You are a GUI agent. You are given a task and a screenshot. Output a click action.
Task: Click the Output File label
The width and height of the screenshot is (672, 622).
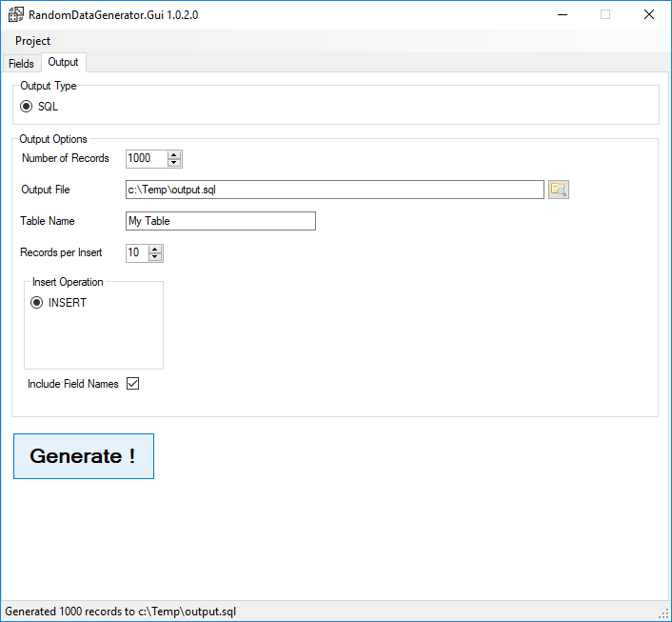[x=46, y=190]
